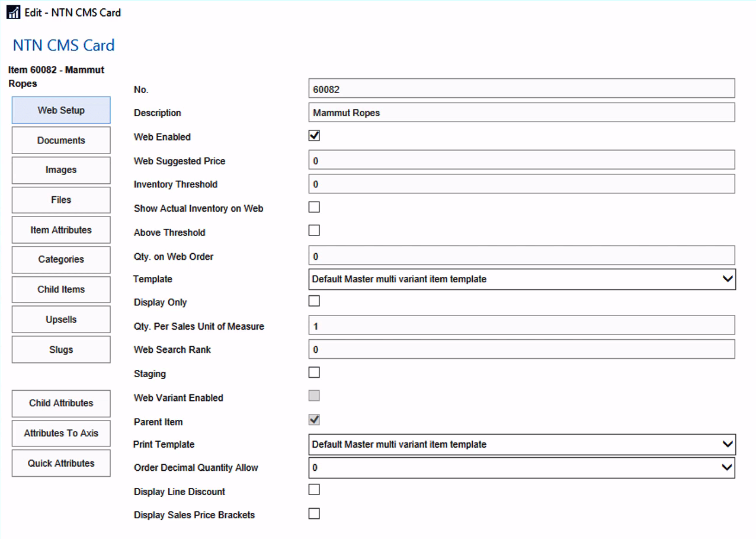Open the Quick Attributes panel
This screenshot has height=539, width=756.
click(x=60, y=463)
